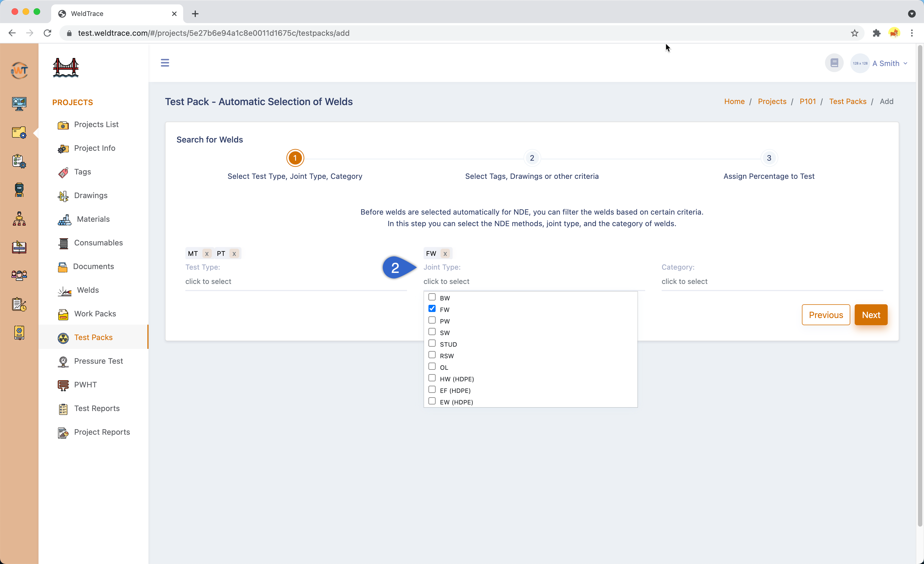Close the WeldTrace browser tab
The image size is (924, 564).
pyautogui.click(x=174, y=13)
